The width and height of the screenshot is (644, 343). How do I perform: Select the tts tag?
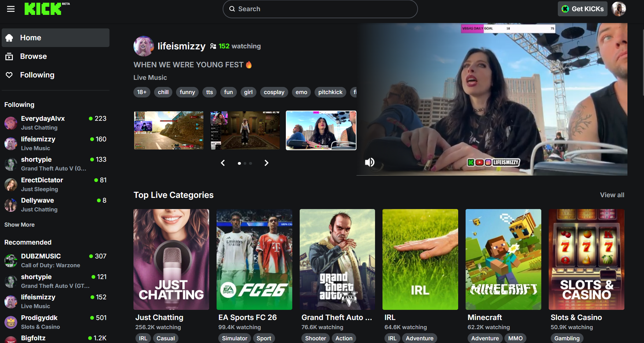(x=209, y=92)
